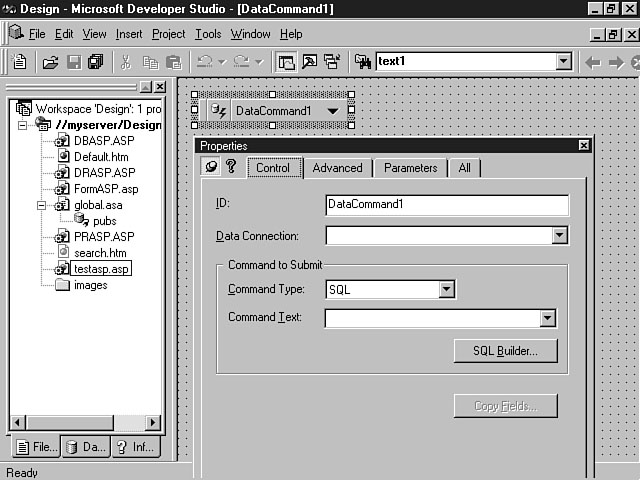The width and height of the screenshot is (640, 480).
Task: Collapse the global.asa tree node
Action: (x=42, y=205)
